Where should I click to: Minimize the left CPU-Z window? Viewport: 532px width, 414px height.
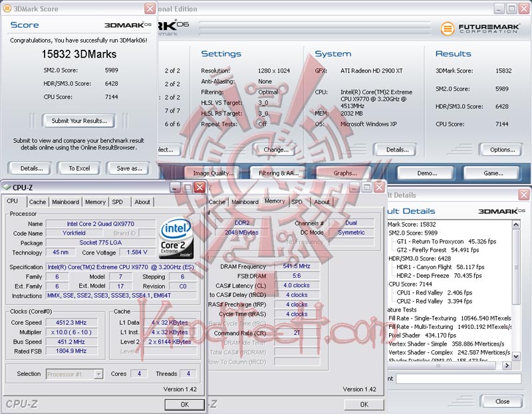176,187
